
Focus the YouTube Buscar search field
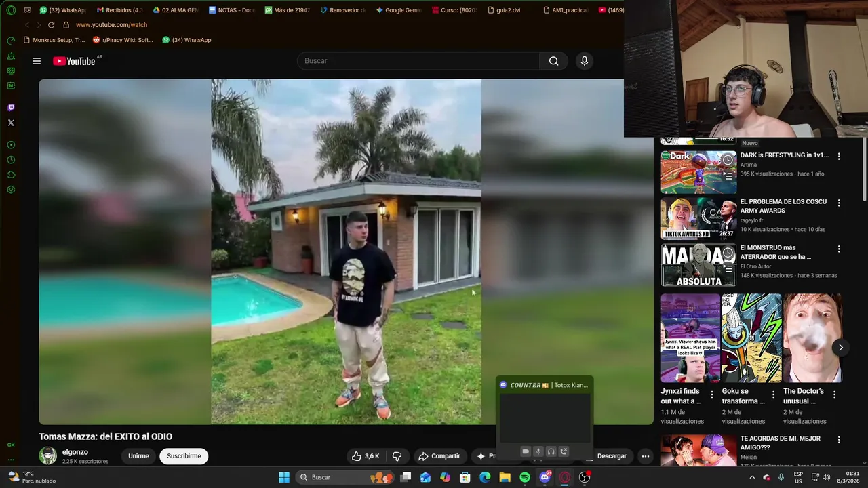[418, 61]
